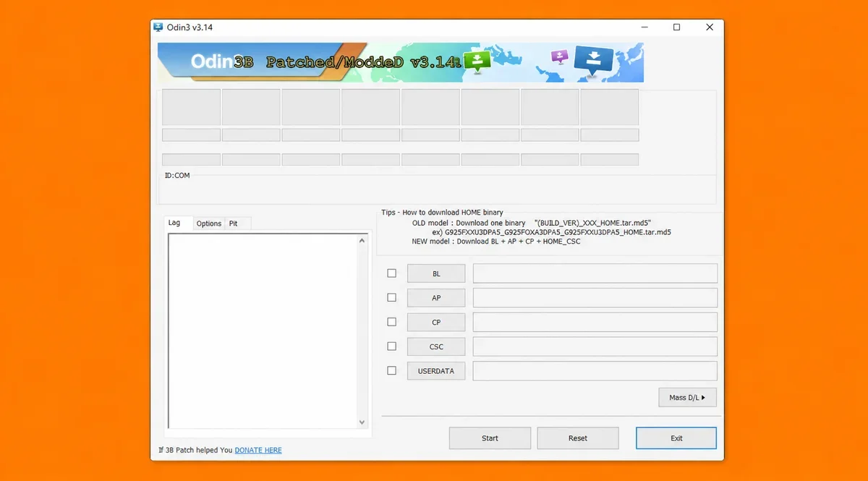Click the Exit button
Image resolution: width=868 pixels, height=481 pixels.
(676, 438)
